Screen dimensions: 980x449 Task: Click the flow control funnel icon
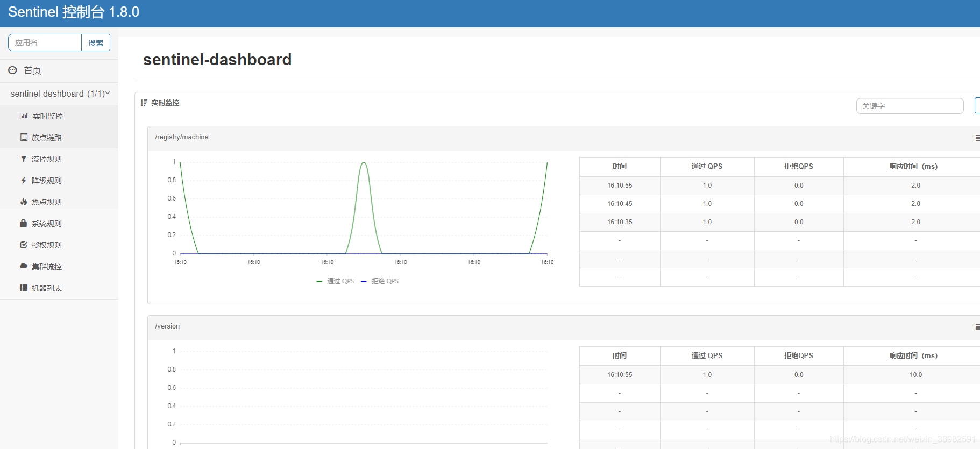24,159
